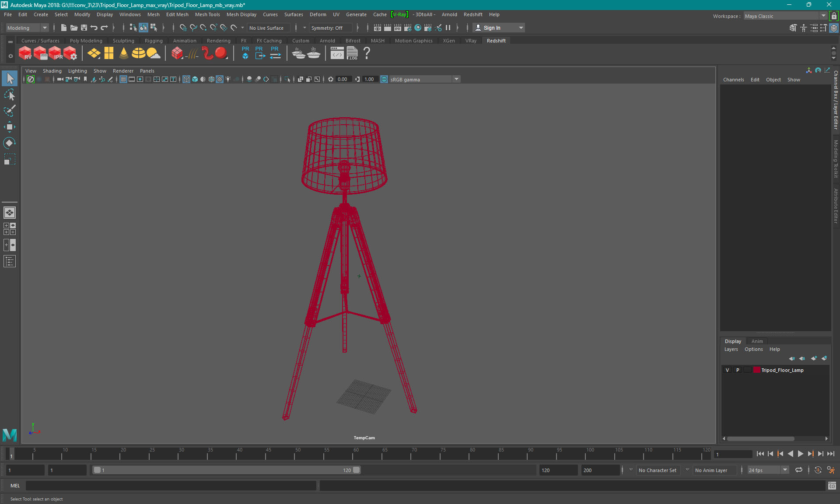The height and width of the screenshot is (504, 840).
Task: Click the Sculpting mode icon
Action: 123,40
